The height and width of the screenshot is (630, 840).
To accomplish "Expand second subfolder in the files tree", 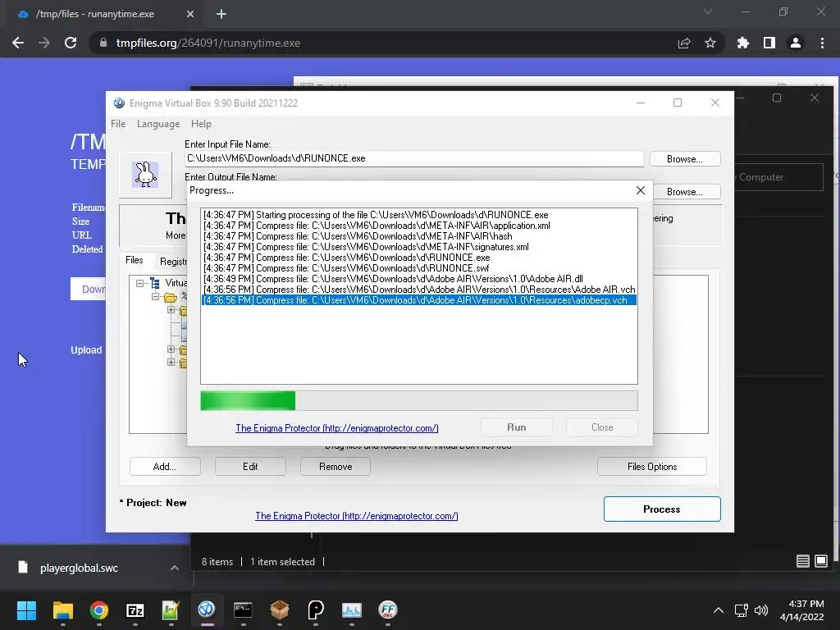I will point(171,349).
